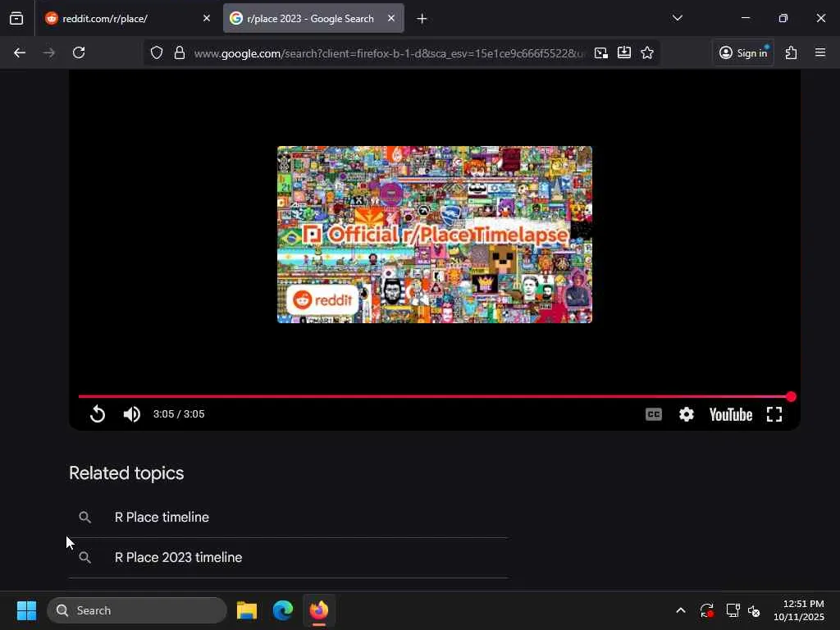
Task: Click the 3:05 / 3:05 time display
Action: [x=179, y=414]
